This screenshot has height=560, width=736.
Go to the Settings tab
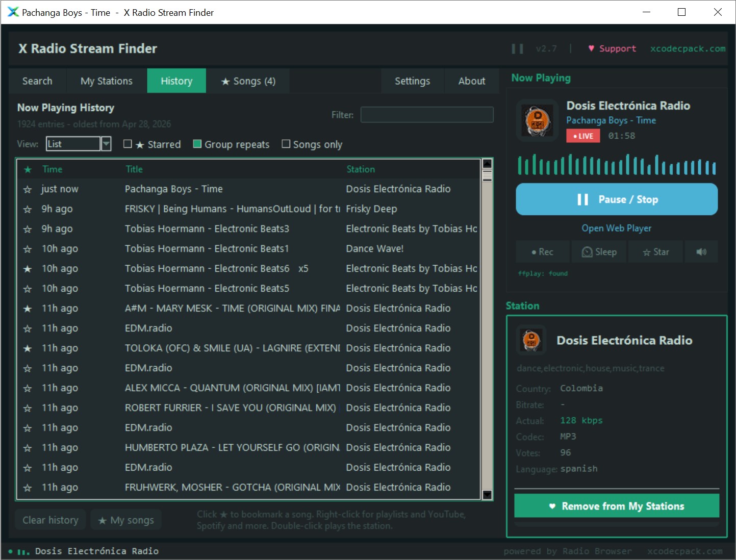pos(412,81)
